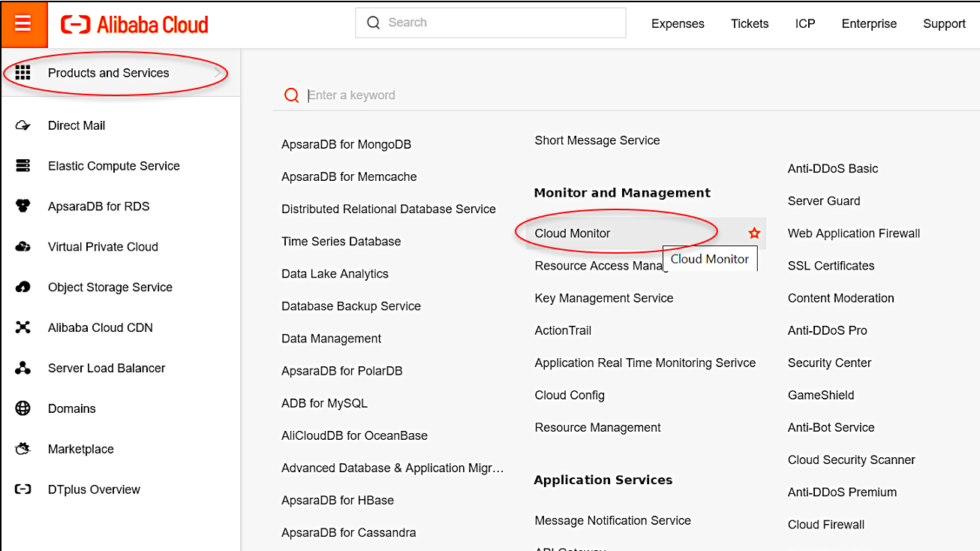Image resolution: width=980 pixels, height=551 pixels.
Task: Open Cloud Monitor
Action: coord(573,233)
